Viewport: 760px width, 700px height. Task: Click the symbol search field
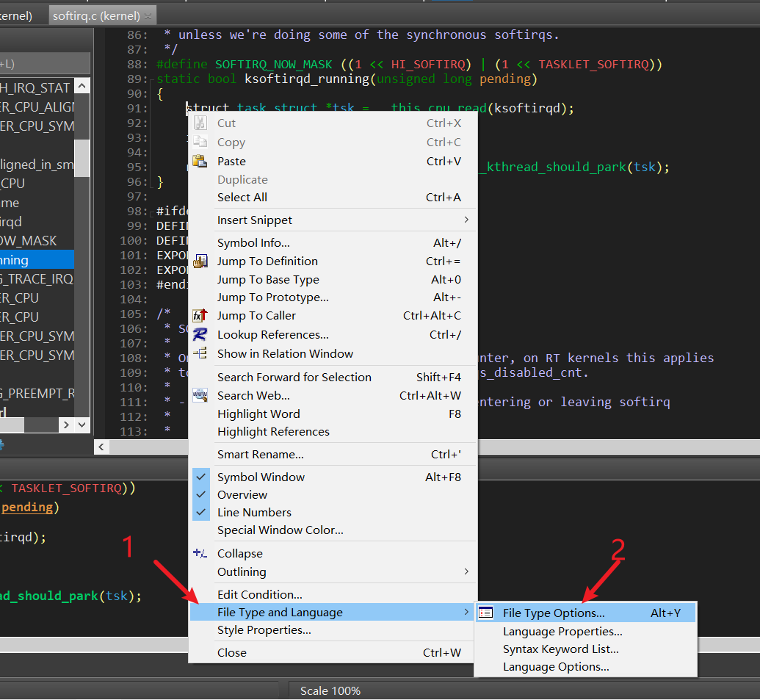point(45,63)
